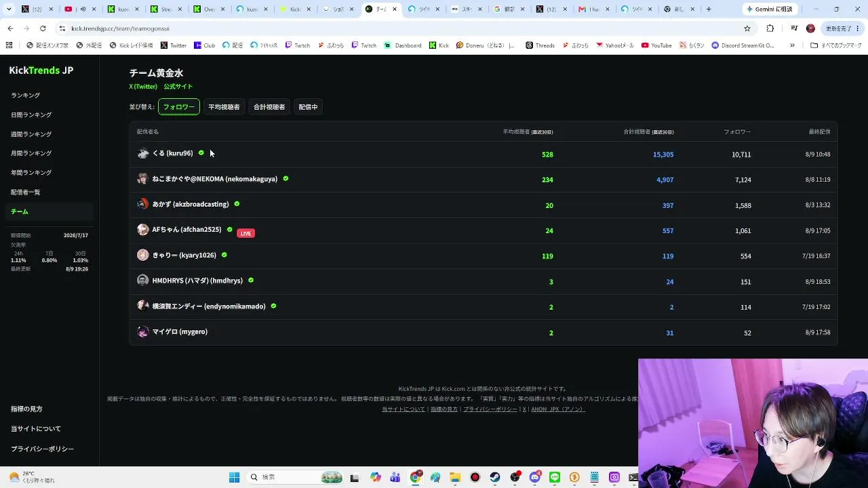Open the Copilot icon in the taskbar
The height and width of the screenshot is (488, 868).
pos(376,477)
